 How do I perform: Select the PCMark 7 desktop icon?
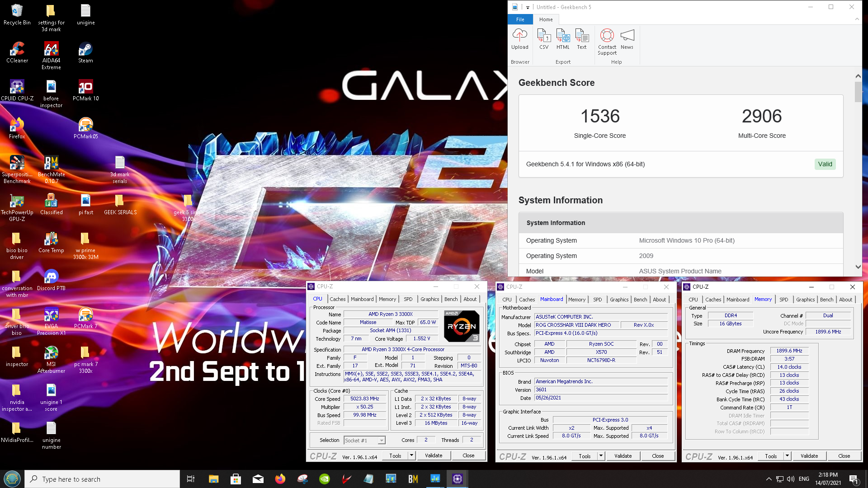(x=85, y=318)
